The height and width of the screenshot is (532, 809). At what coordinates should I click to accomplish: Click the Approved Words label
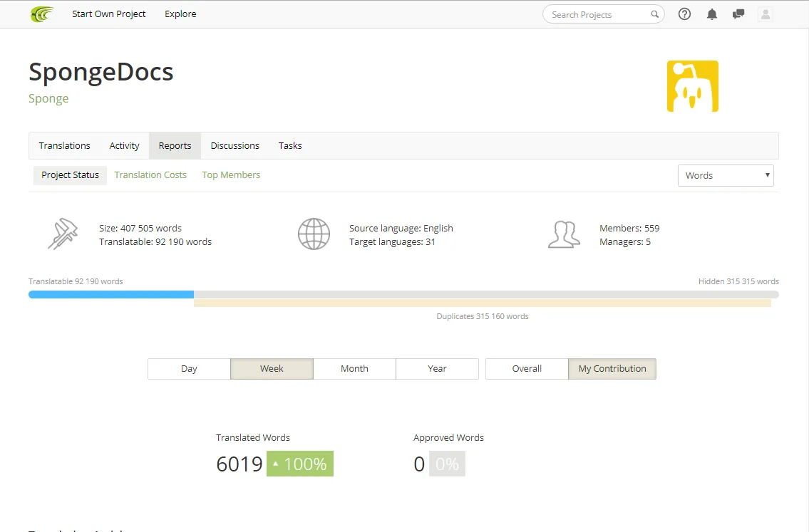448,438
